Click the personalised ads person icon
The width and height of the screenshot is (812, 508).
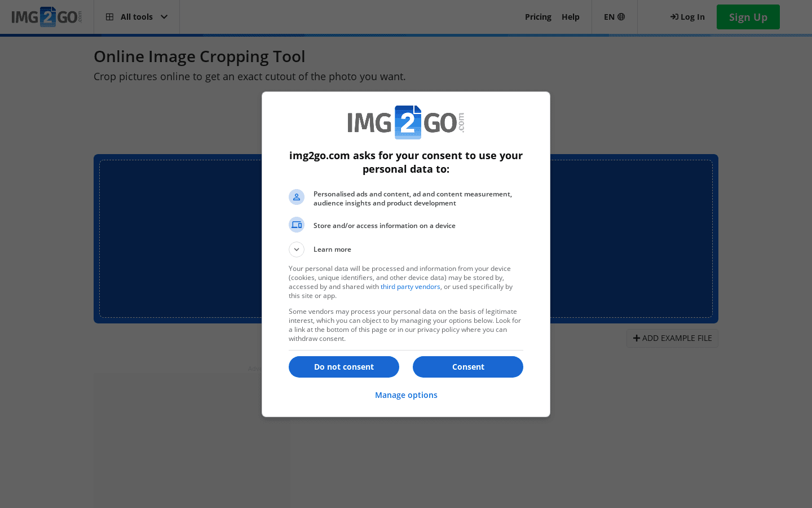pyautogui.click(x=297, y=197)
